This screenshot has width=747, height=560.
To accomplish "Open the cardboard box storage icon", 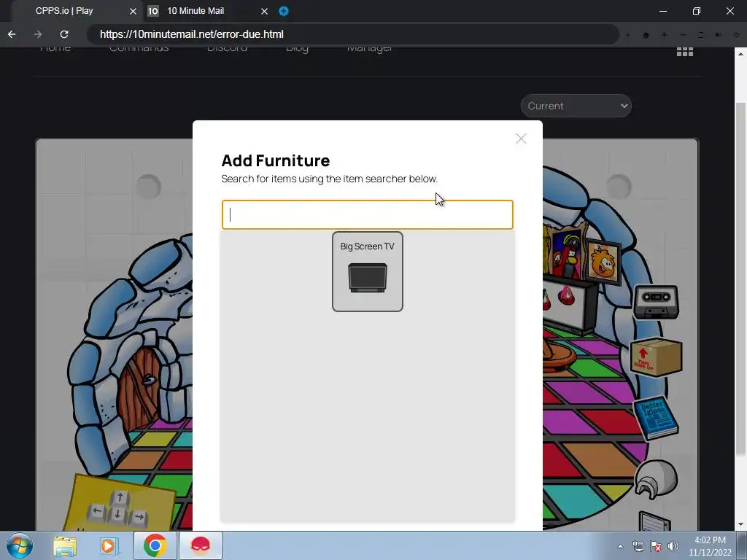I will click(x=656, y=357).
